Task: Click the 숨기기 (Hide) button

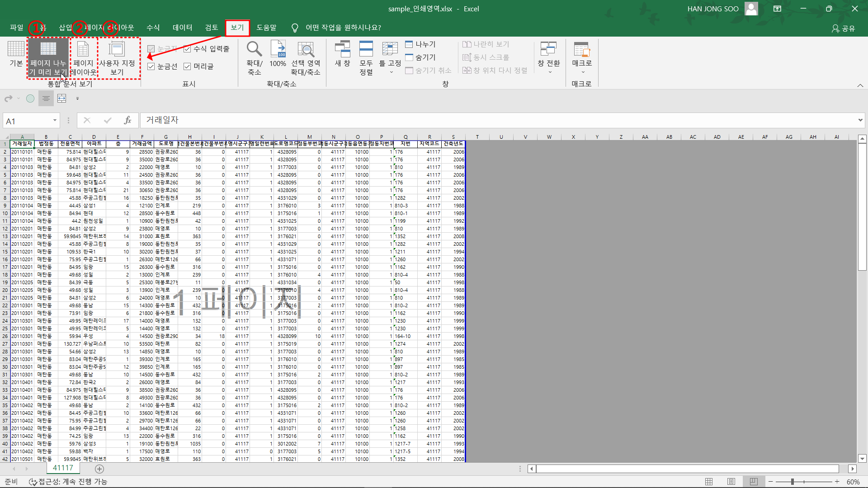Action: (x=421, y=57)
